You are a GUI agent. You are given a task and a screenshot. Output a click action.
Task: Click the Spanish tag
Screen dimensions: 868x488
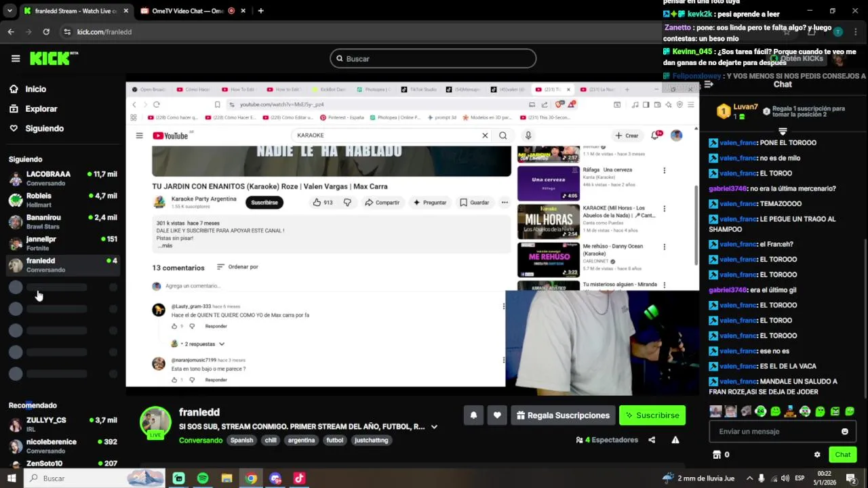coord(241,441)
